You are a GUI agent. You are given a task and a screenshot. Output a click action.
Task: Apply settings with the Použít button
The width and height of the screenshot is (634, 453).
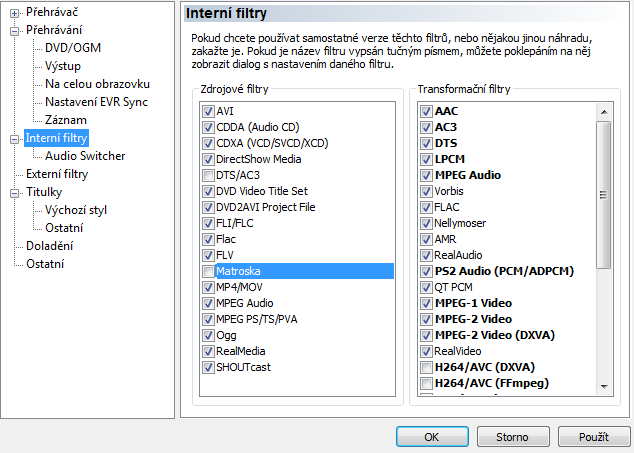(591, 437)
